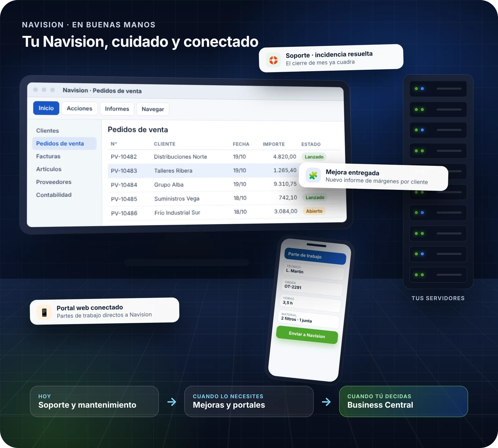498x448 pixels.
Task: Click arrow before Business Central card
Action: click(326, 402)
